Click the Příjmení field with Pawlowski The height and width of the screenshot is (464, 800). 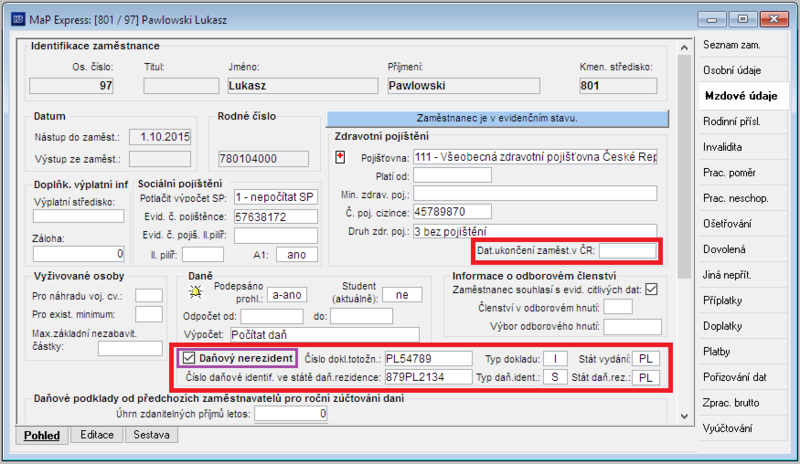coord(463,86)
